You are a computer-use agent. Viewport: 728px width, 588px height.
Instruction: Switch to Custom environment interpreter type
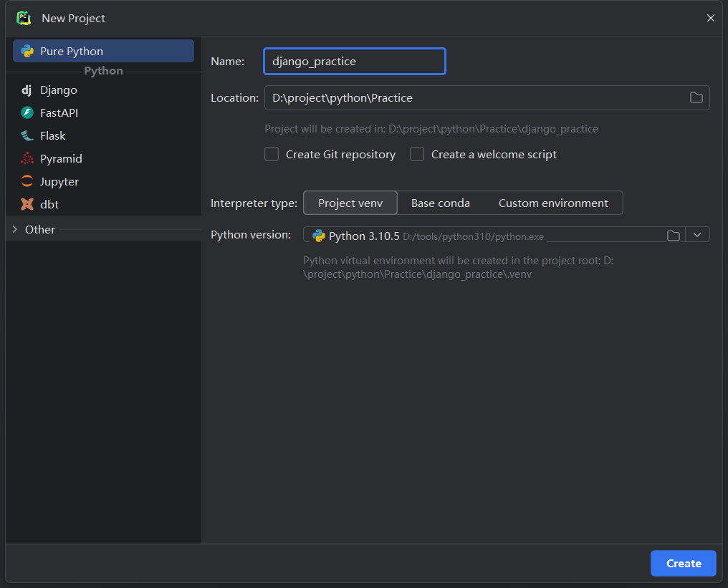coord(553,203)
